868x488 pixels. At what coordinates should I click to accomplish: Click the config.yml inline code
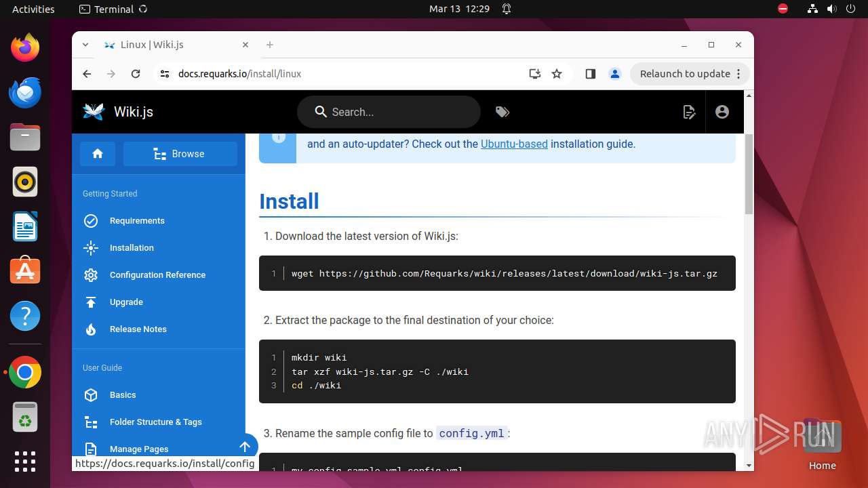click(471, 433)
